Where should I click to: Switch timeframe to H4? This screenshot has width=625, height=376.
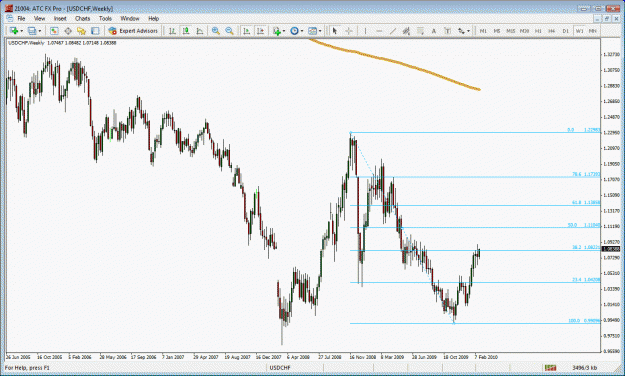click(552, 31)
